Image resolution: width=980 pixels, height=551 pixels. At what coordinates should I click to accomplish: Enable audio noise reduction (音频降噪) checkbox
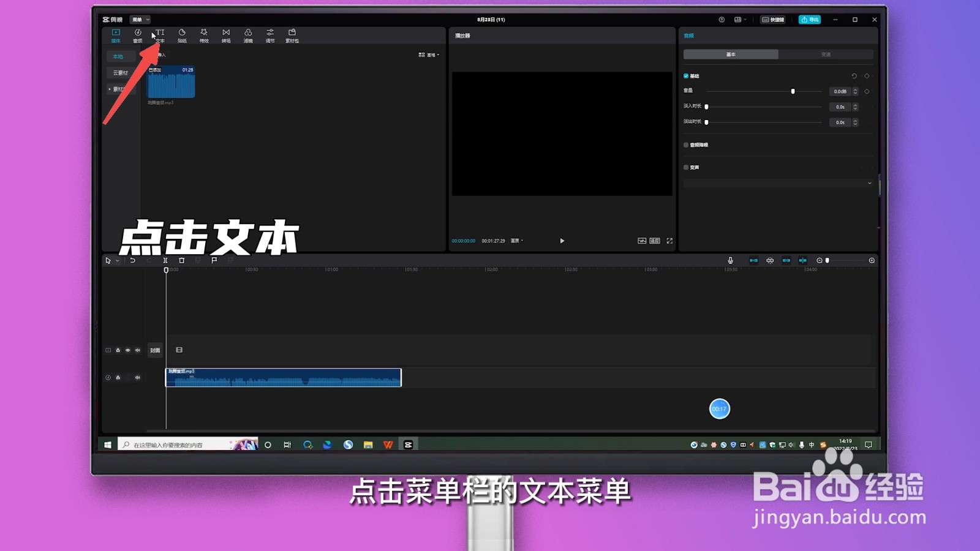click(x=686, y=145)
